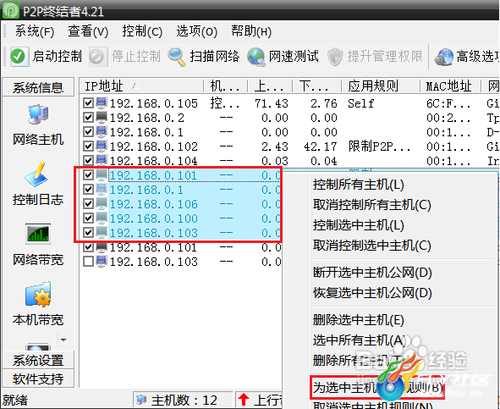500x409 pixels.
Task: Click the 网速测试 globe icon
Action: pos(256,56)
